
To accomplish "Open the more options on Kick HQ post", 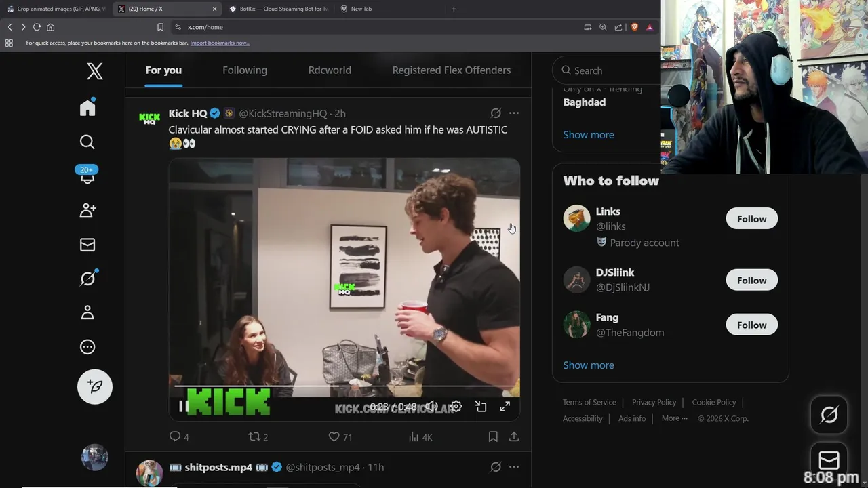I will tap(514, 113).
